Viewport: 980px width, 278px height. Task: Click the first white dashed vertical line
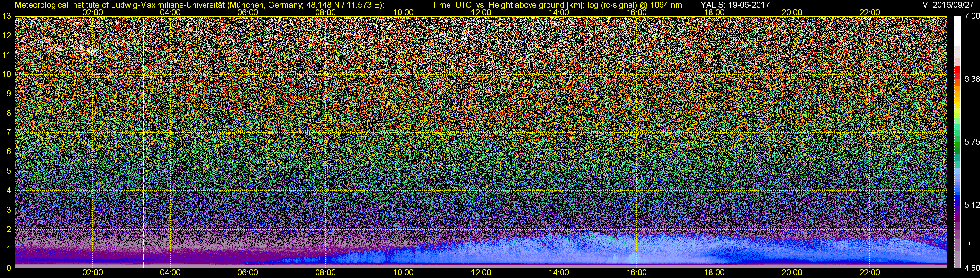click(144, 141)
